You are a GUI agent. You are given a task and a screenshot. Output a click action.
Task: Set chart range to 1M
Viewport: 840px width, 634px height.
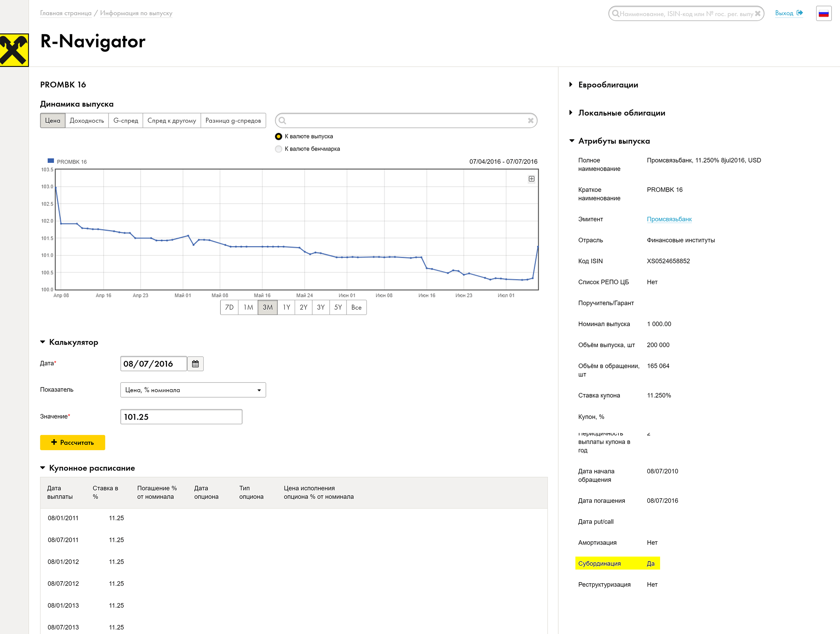click(x=248, y=307)
